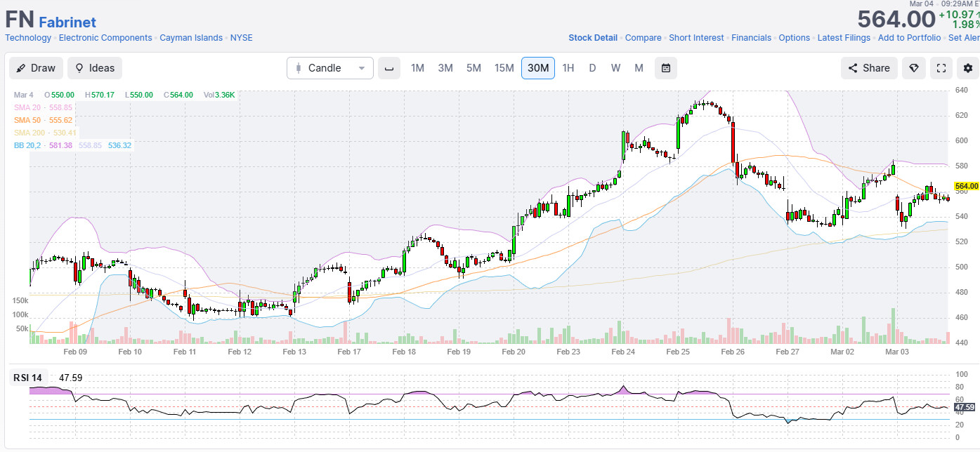Switch timeframe to 1H
Viewport: 980px width, 452px height.
[x=568, y=68]
